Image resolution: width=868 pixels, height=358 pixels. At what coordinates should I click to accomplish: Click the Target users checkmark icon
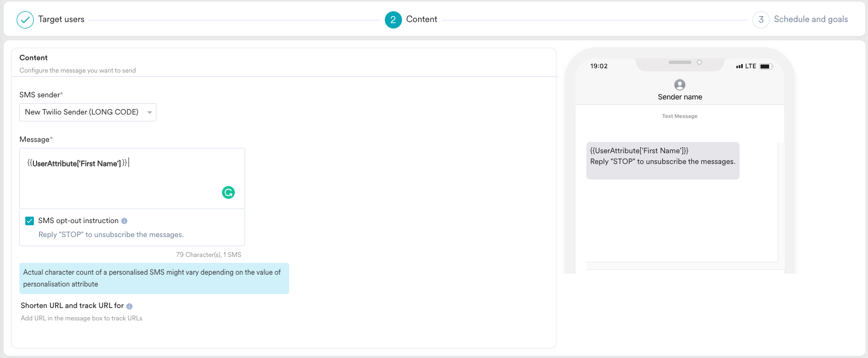point(25,20)
